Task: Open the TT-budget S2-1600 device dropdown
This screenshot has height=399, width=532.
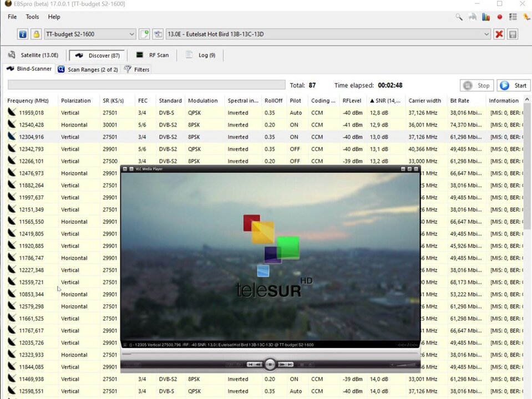Action: tap(131, 34)
